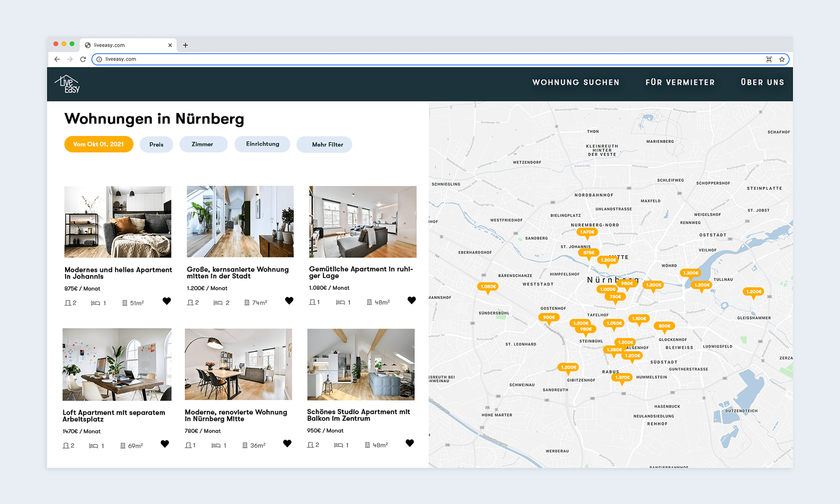The width and height of the screenshot is (840, 504).
Task: Open the Preis filter
Action: pyautogui.click(x=156, y=144)
